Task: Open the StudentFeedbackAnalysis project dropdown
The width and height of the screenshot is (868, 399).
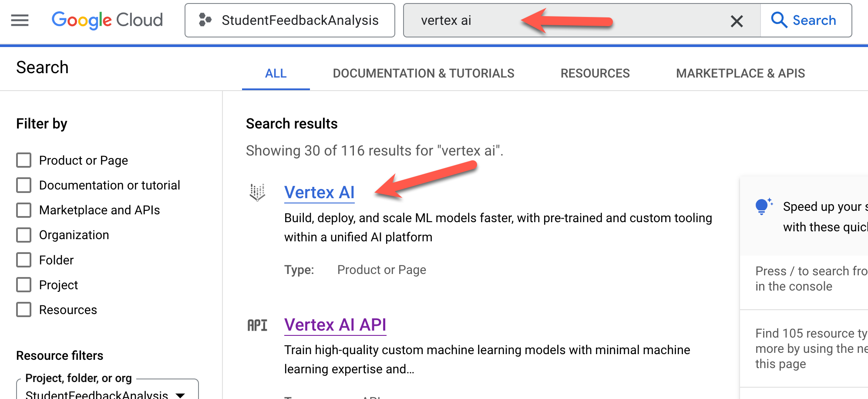Action: point(180,395)
